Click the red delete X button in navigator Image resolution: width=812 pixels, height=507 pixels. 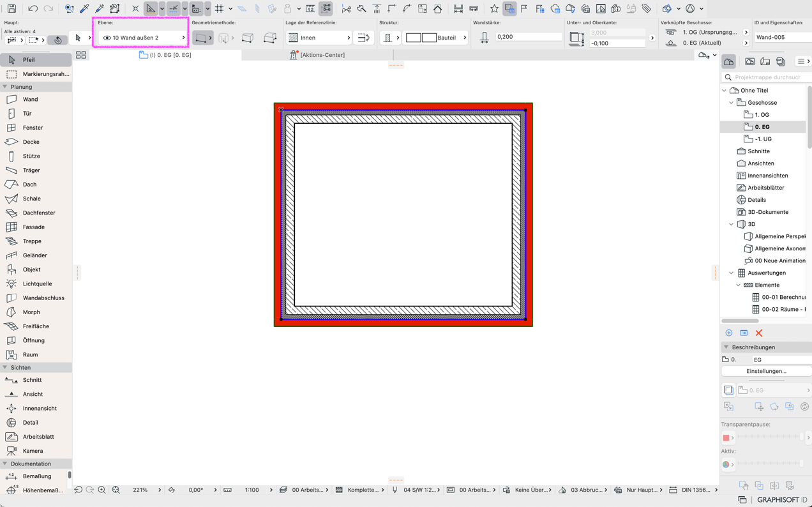pyautogui.click(x=759, y=333)
